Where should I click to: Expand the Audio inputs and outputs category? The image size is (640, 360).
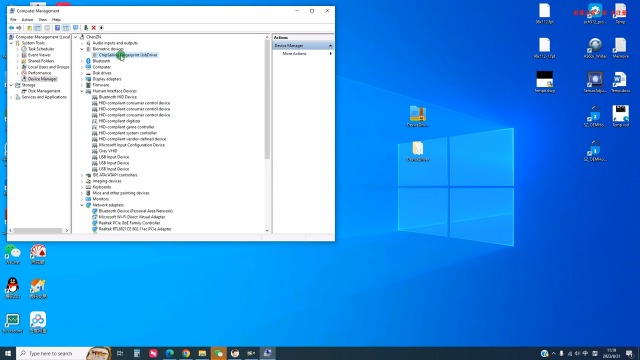coord(82,43)
